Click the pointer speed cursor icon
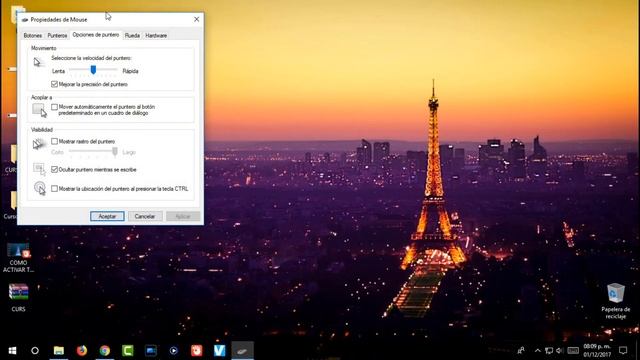The height and width of the screenshot is (360, 640). point(38,62)
